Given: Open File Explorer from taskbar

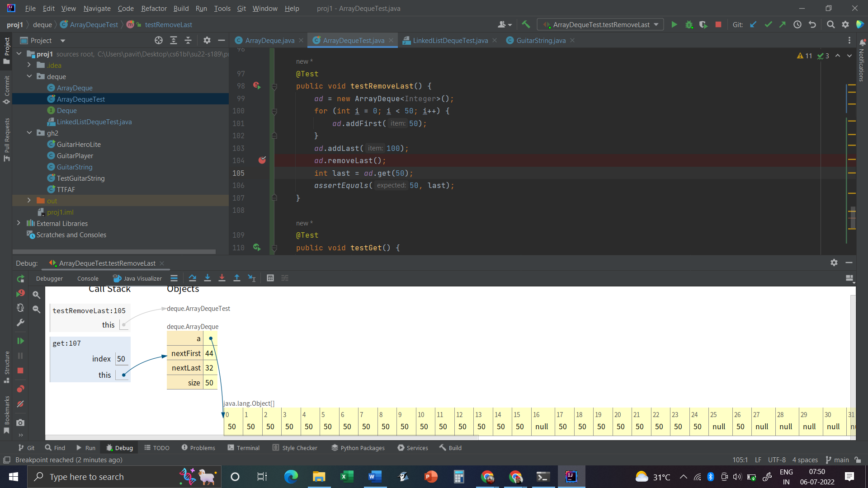Looking at the screenshot, I should click(x=319, y=477).
